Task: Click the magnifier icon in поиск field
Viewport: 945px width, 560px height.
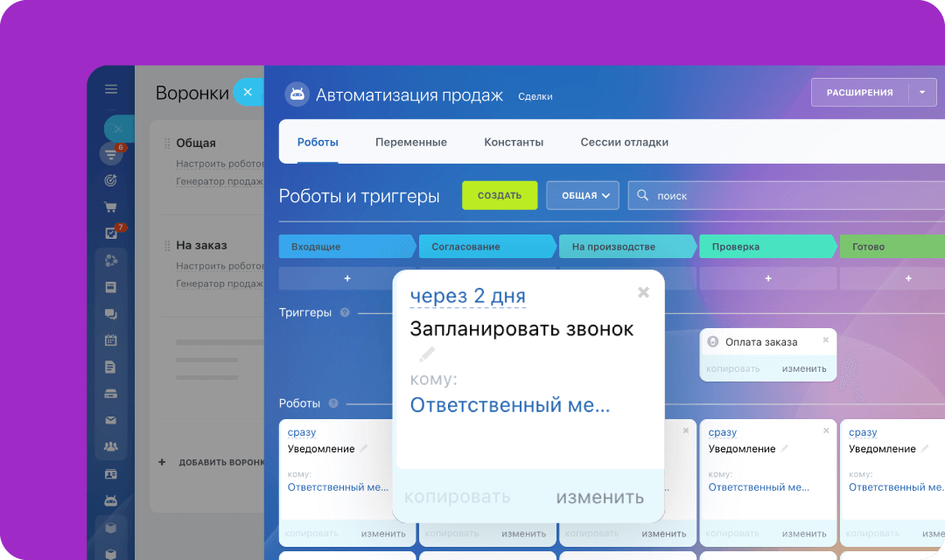Action: pos(642,195)
